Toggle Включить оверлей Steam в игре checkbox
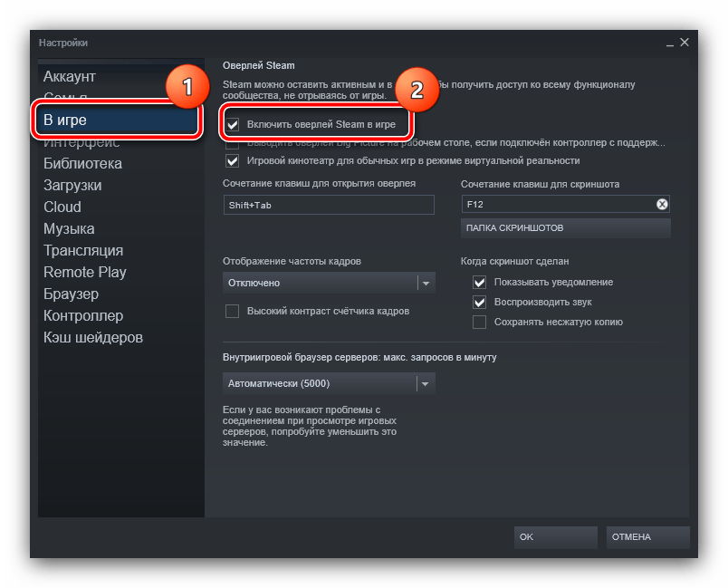This screenshot has width=728, height=588. point(232,124)
